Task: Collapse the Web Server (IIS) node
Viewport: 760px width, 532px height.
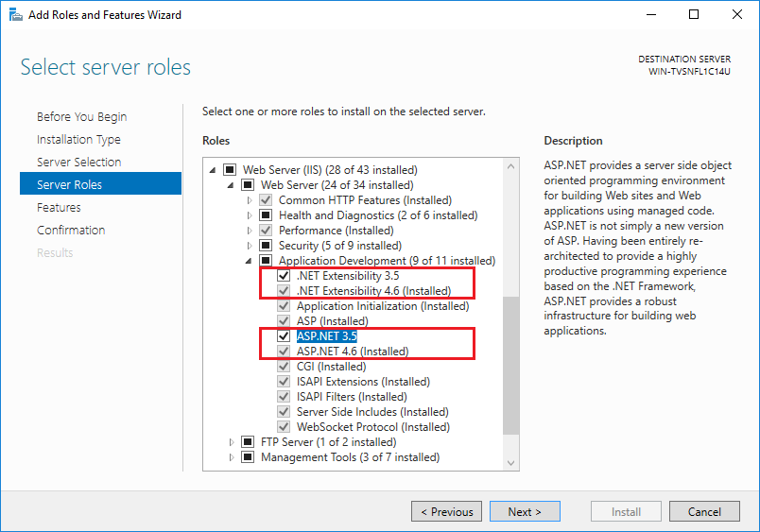Action: tap(214, 170)
